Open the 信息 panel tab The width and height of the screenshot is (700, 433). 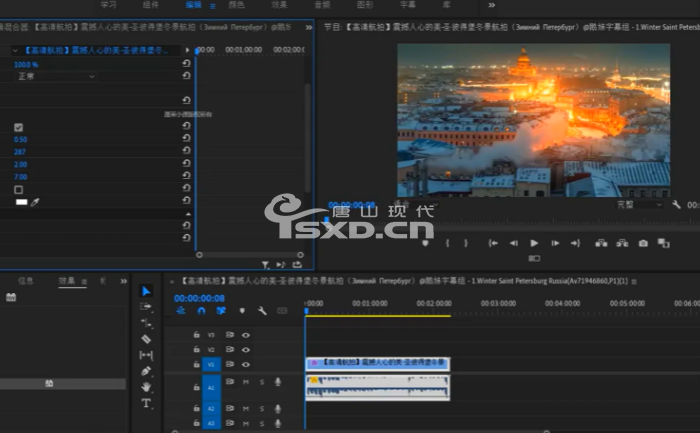(x=25, y=281)
